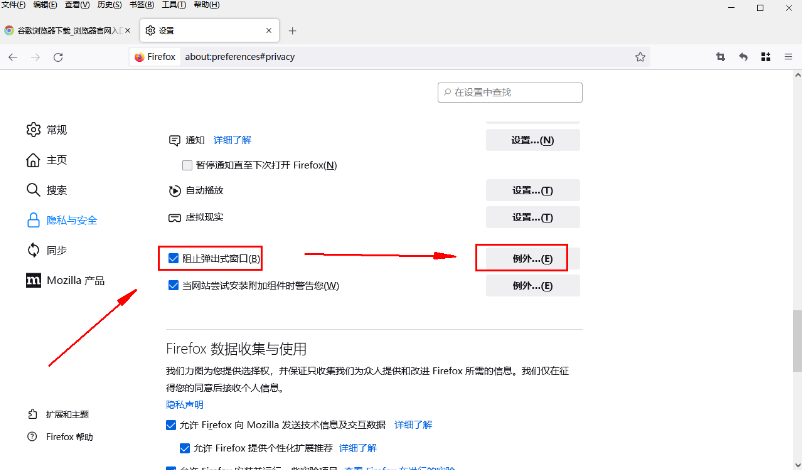Open 搜索 search settings in the sidebar

pos(47,190)
